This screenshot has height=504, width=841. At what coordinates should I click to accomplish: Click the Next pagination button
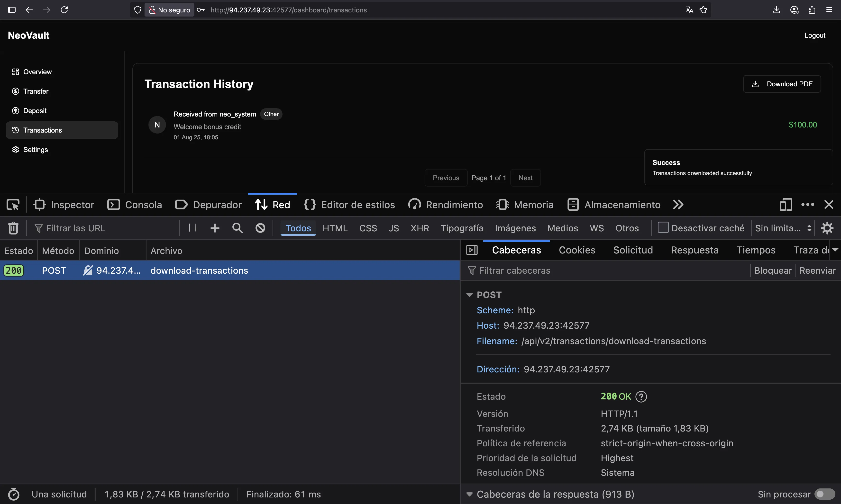pos(525,178)
